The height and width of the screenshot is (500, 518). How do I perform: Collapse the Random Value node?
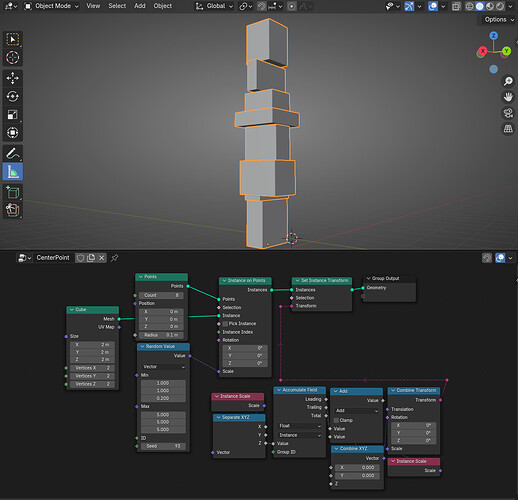pyautogui.click(x=142, y=346)
